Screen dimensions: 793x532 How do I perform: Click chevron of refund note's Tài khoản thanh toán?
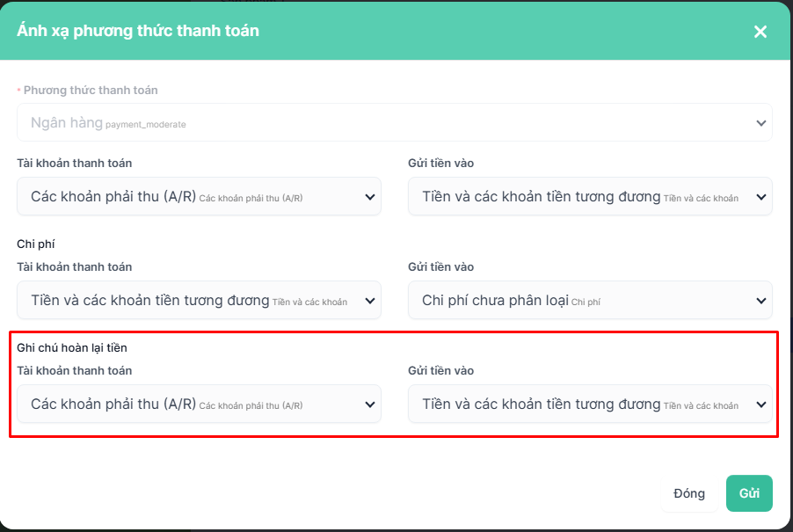[370, 404]
